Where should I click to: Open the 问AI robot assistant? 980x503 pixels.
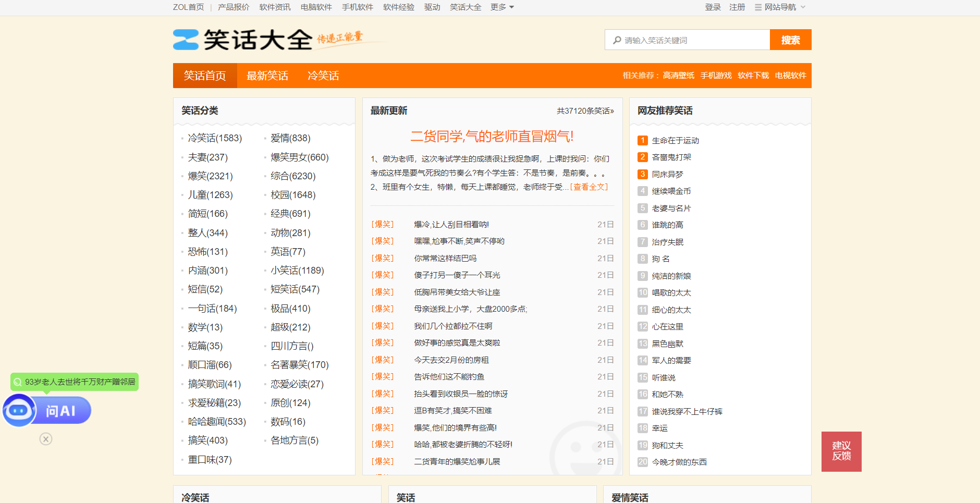(x=47, y=411)
